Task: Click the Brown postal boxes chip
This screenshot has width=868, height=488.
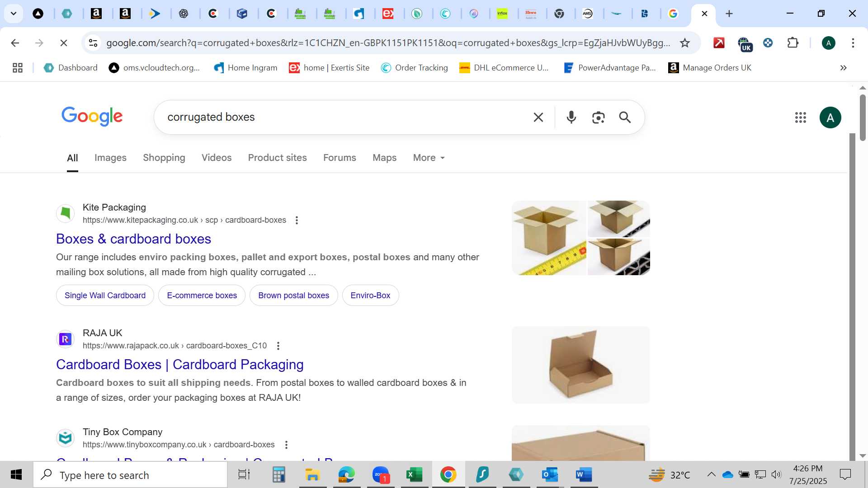Action: 293,296
